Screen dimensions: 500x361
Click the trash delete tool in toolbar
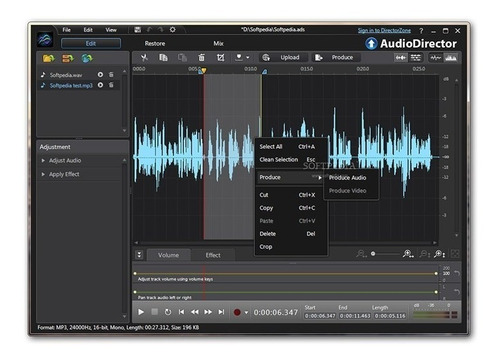pos(201,58)
